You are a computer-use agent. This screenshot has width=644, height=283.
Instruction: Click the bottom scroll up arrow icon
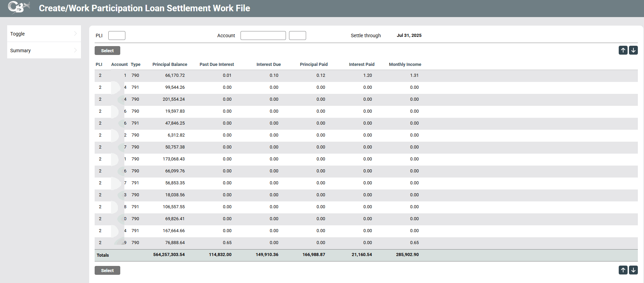tap(623, 270)
